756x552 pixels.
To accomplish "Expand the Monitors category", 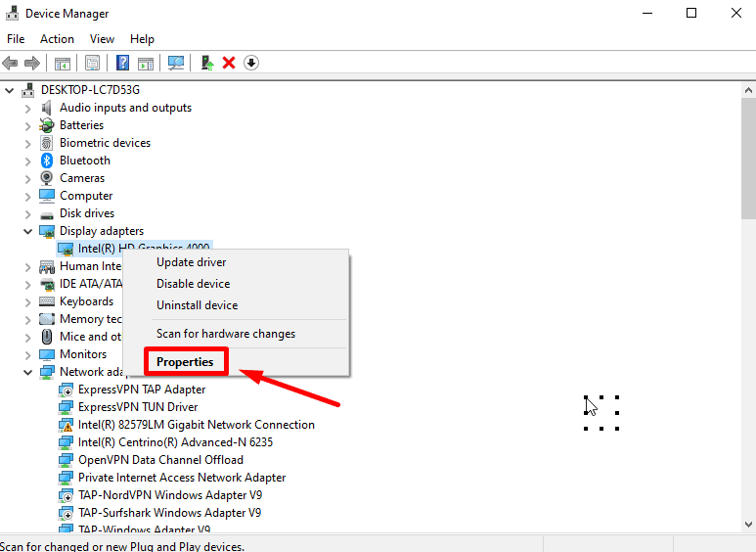I will tap(28, 354).
